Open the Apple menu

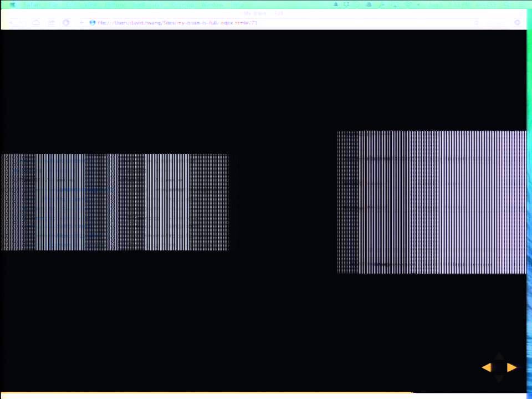(13, 4)
